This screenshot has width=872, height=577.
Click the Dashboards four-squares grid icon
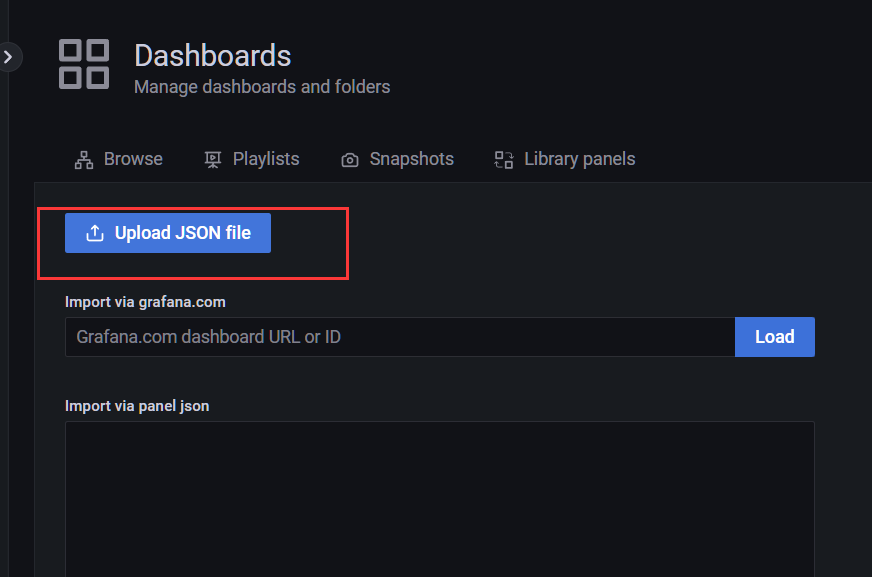pos(84,64)
